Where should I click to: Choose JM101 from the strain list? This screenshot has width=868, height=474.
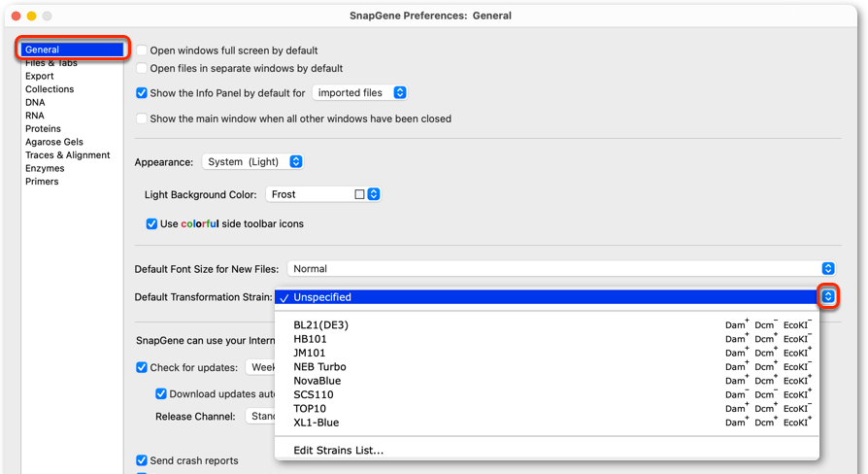[547, 353]
